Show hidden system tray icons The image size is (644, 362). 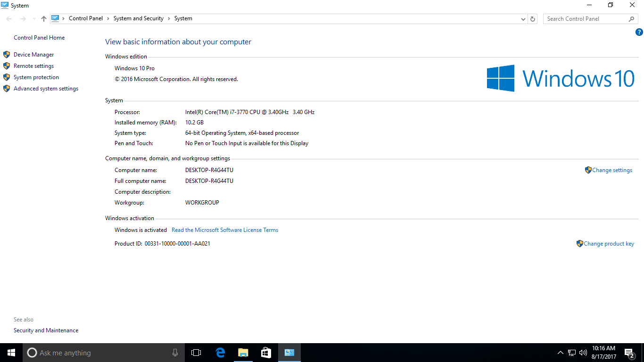561,353
